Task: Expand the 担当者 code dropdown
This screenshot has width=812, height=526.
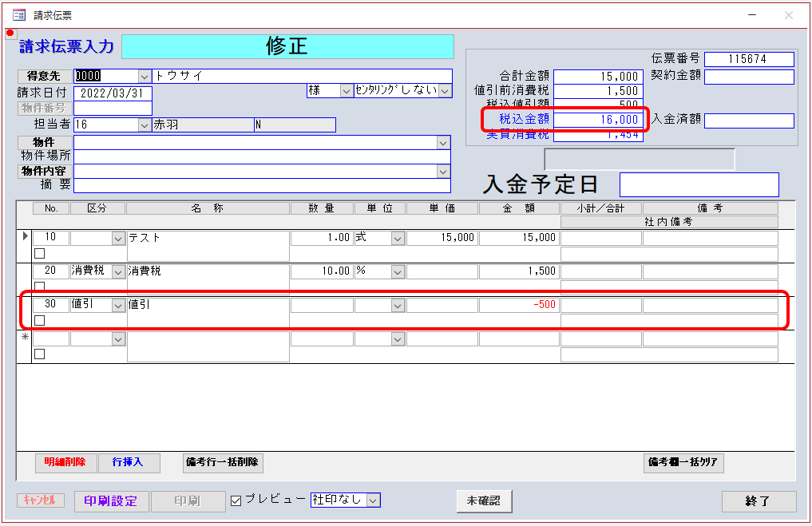Action: coord(145,125)
